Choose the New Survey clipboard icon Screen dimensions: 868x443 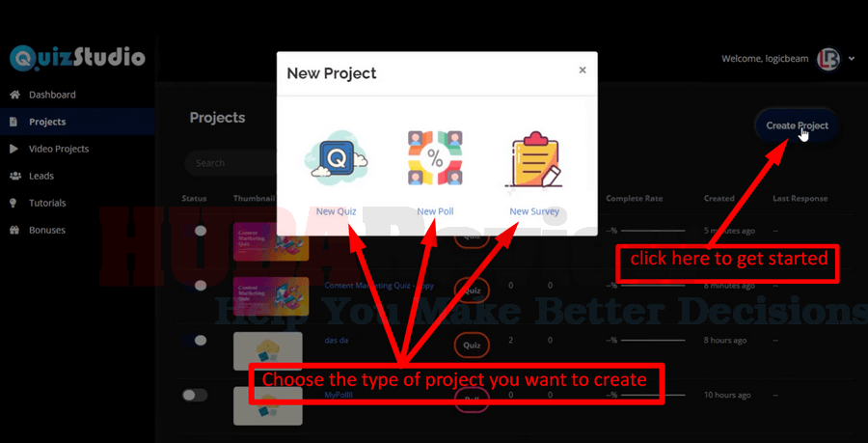(533, 161)
